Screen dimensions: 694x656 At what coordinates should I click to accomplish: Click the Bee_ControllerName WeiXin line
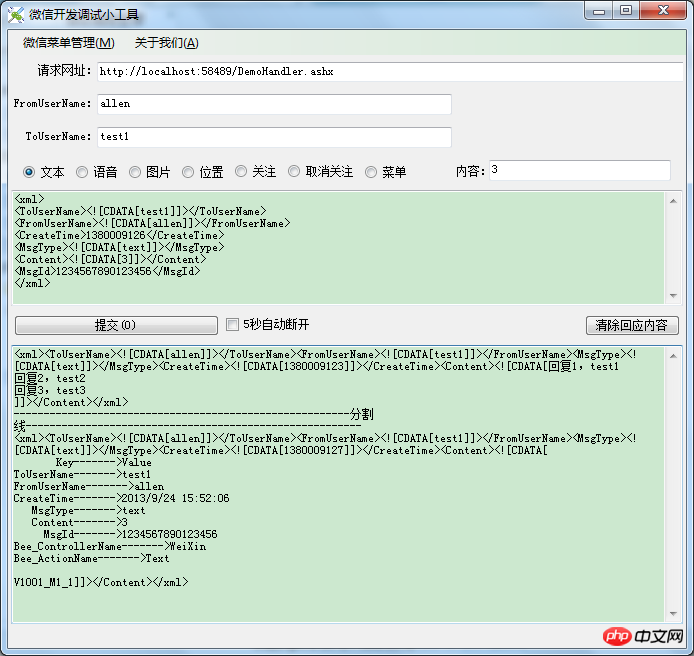click(110, 547)
